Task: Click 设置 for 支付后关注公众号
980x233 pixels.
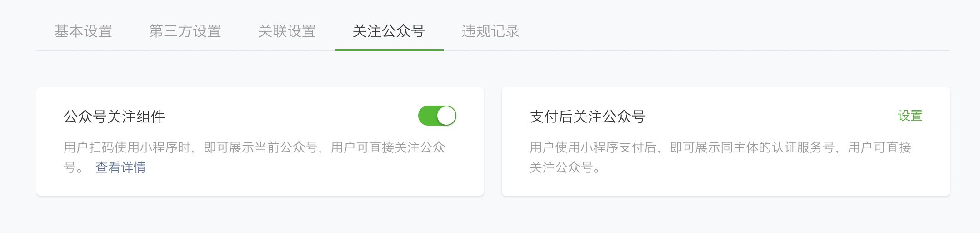Action: [910, 116]
